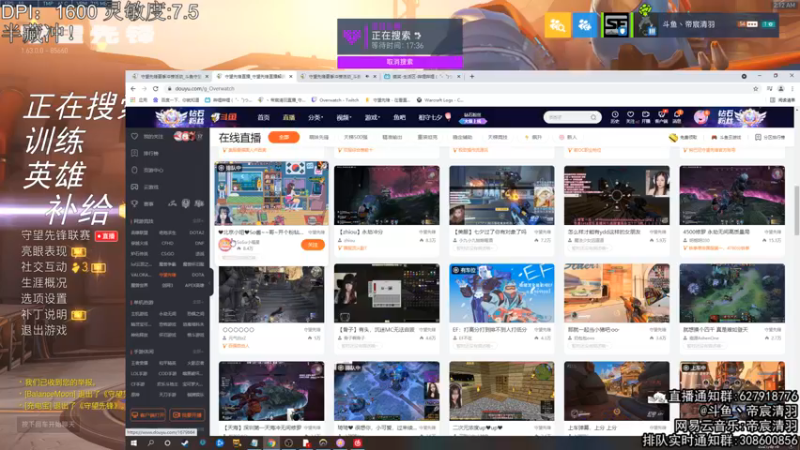Open 阅读清单 reading list button
The height and width of the screenshot is (450, 800).
pyautogui.click(x=783, y=100)
